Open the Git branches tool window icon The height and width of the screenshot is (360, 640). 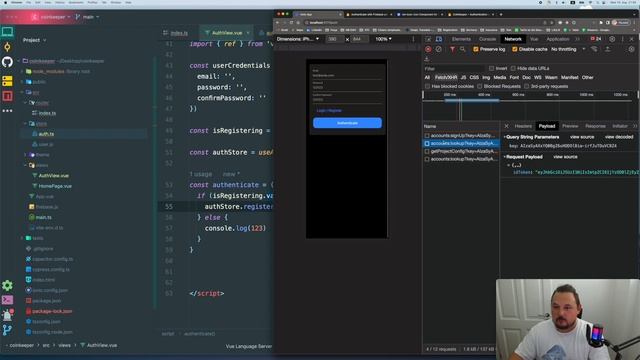point(7,330)
